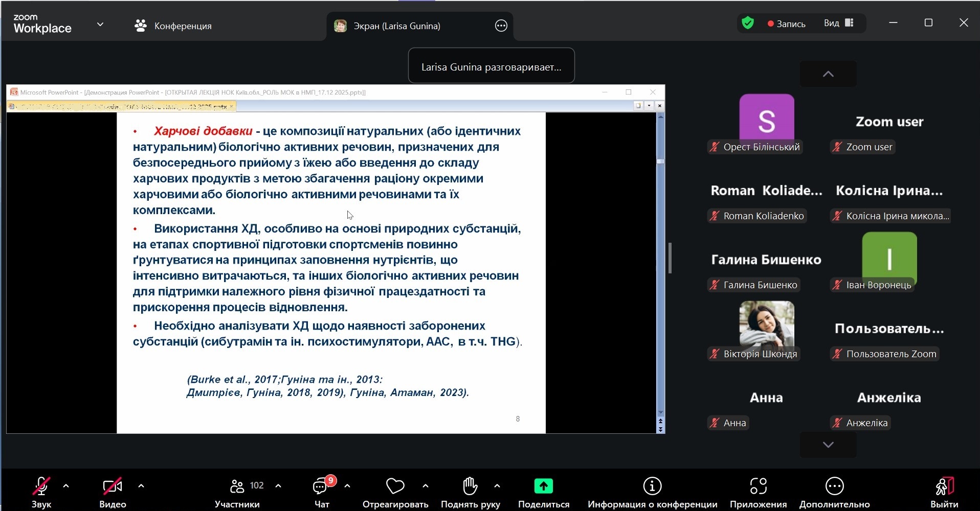The width and height of the screenshot is (980, 511).
Task: Expand audio options arrow next to Sound
Action: tap(66, 486)
